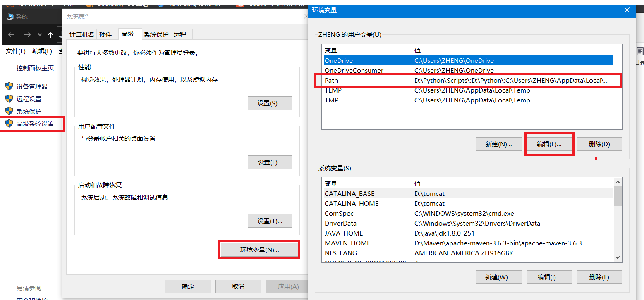This screenshot has width=644, height=300.
Task: Open the 编辑(E) menu in System window
Action: (42, 51)
